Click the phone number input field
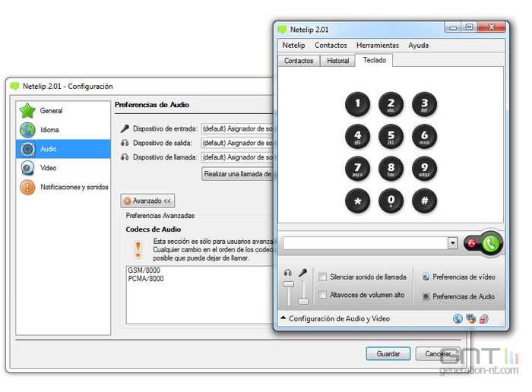532x392 pixels. (366, 243)
